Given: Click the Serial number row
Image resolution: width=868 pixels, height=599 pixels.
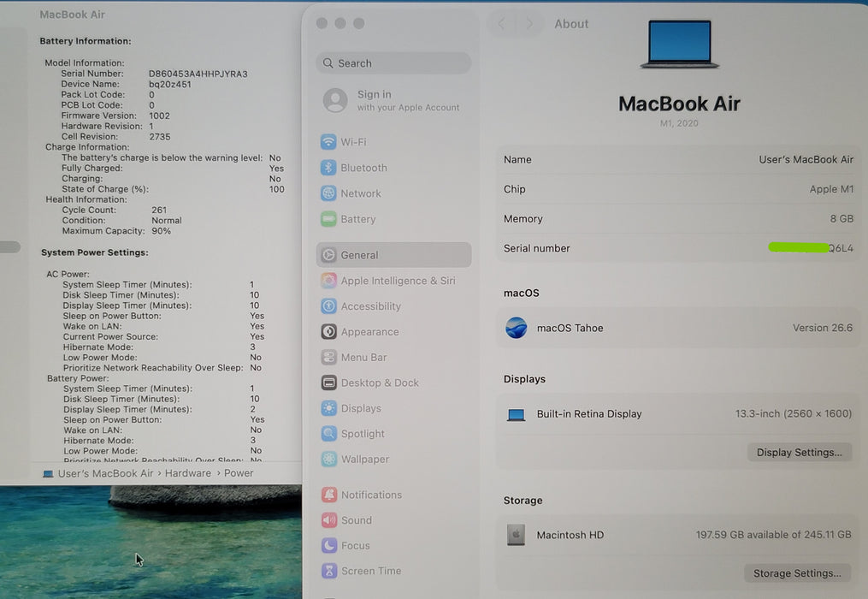Looking at the screenshot, I should point(678,248).
